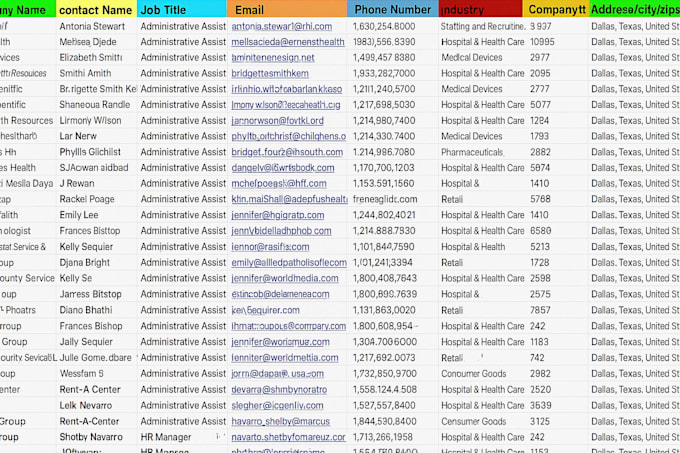Screen dimensions: 680x453
Task: Click phone cell 1,244,802,4021
Action: coord(383,215)
